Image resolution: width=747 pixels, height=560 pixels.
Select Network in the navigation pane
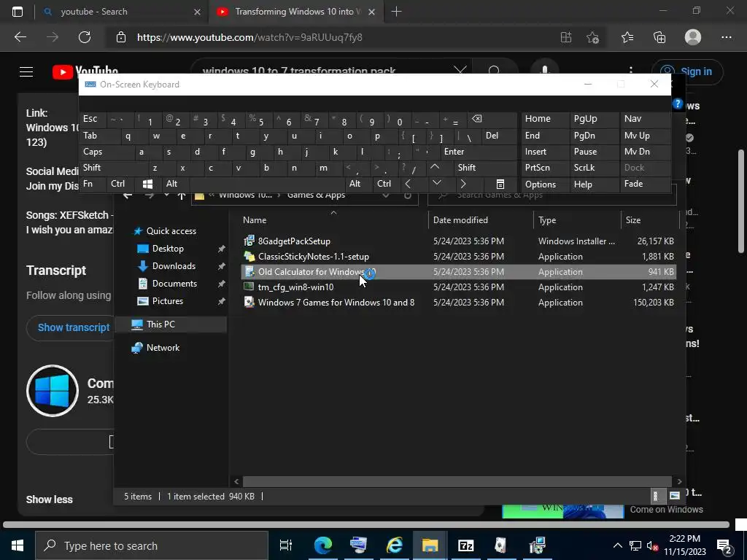click(x=163, y=348)
